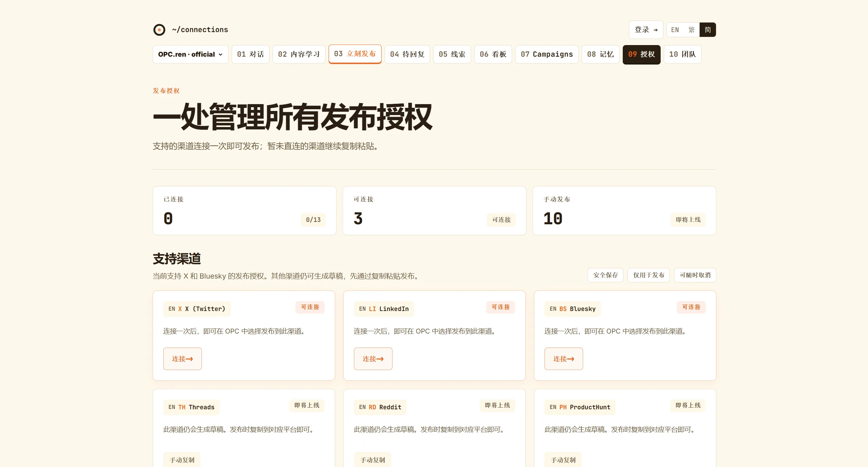Connect the LinkedIn channel
Screen dimensions: 868x467
click(373, 359)
